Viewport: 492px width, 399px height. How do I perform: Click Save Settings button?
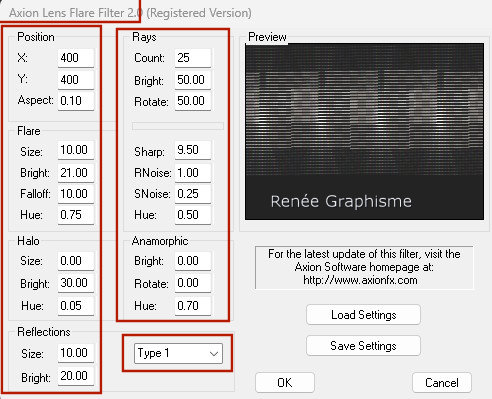[x=363, y=346]
